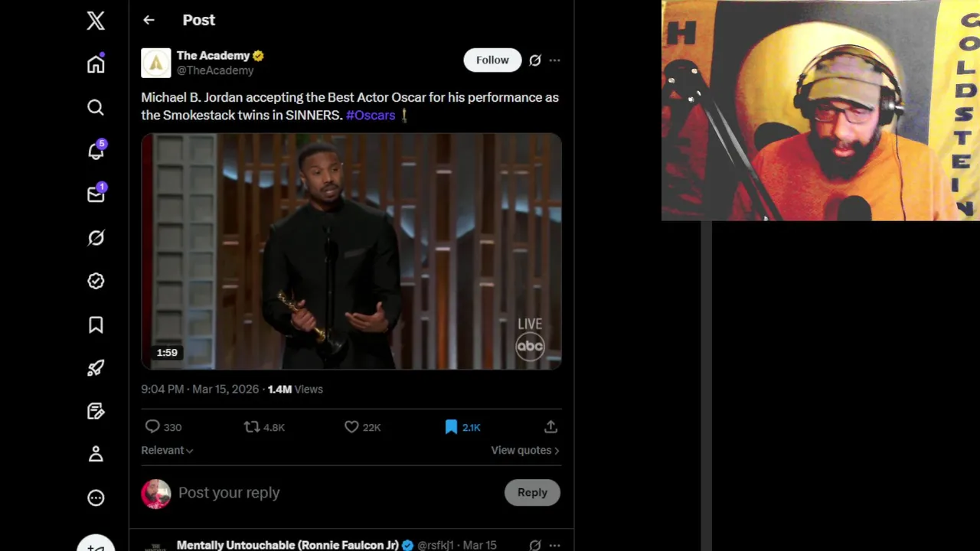
Task: Open Explore search in the sidebar
Action: (x=96, y=108)
